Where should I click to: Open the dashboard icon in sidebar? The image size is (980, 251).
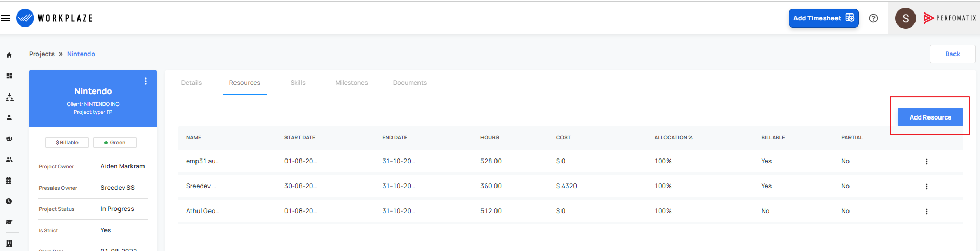point(9,76)
